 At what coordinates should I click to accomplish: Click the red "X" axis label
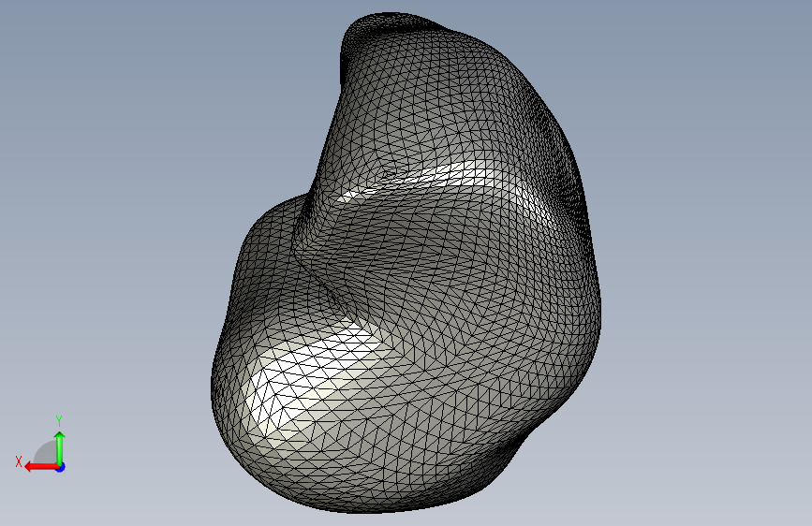(x=19, y=461)
